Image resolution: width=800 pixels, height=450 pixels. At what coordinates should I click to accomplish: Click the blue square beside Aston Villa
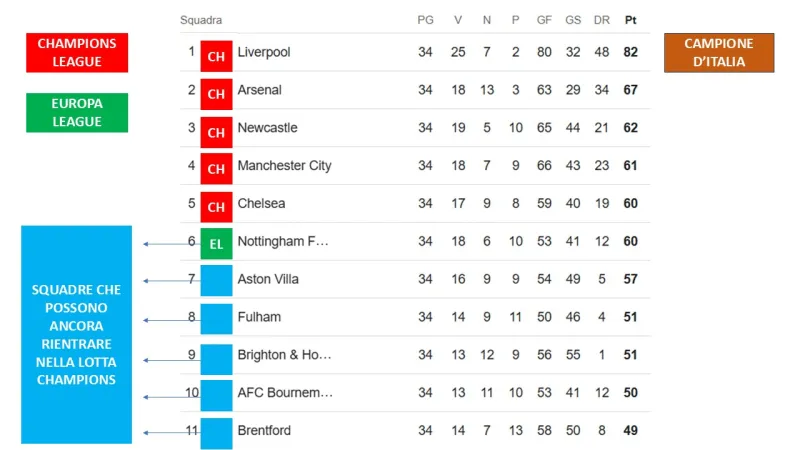(x=216, y=281)
